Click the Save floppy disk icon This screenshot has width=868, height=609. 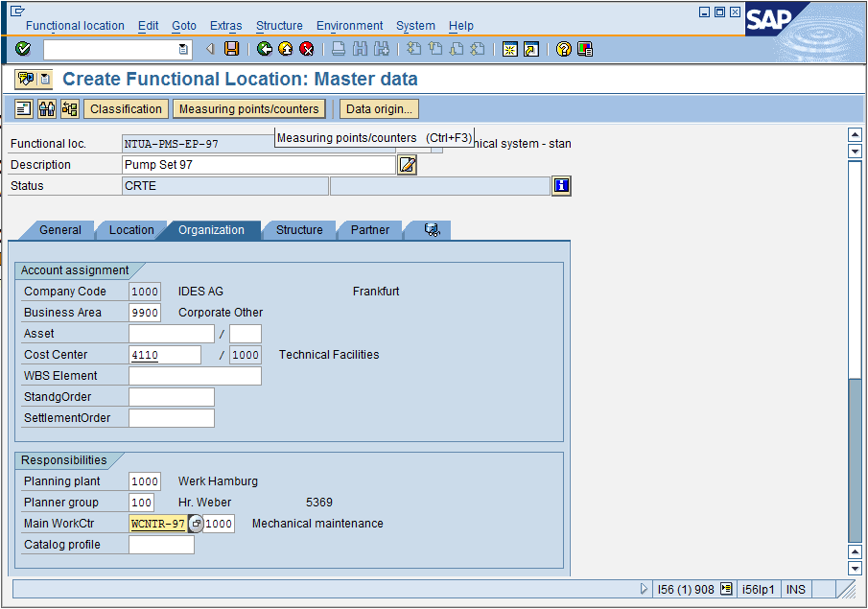(231, 49)
